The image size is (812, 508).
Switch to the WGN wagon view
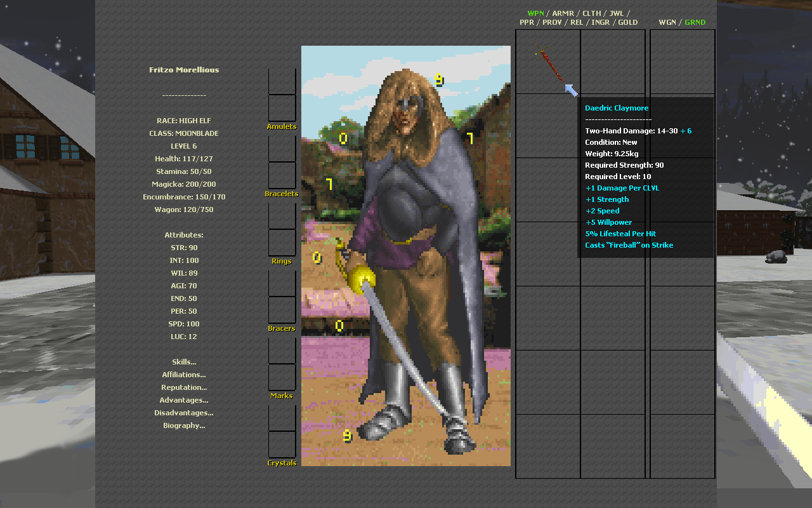(667, 22)
